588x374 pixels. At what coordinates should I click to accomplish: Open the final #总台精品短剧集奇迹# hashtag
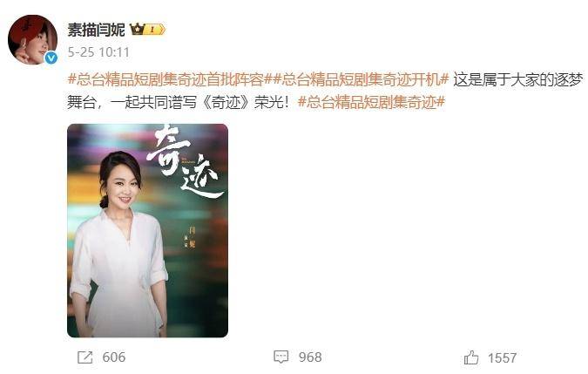[x=371, y=102]
